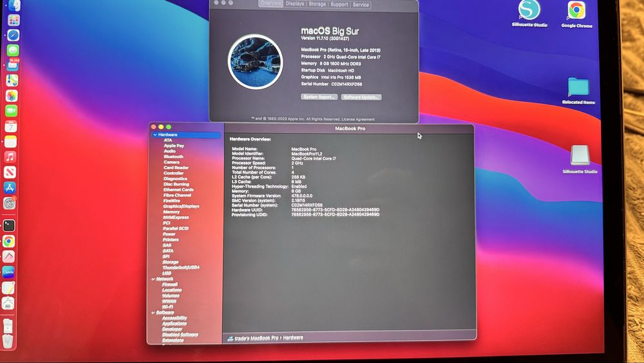The height and width of the screenshot is (363, 644).
Task: Open Launchpad in the Dock
Action: click(x=14, y=20)
